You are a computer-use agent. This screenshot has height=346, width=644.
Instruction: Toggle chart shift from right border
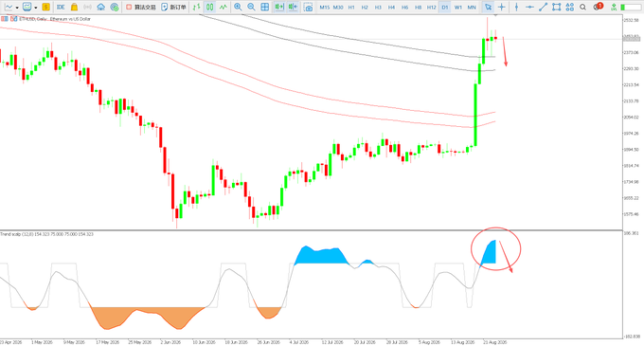(x=294, y=7)
